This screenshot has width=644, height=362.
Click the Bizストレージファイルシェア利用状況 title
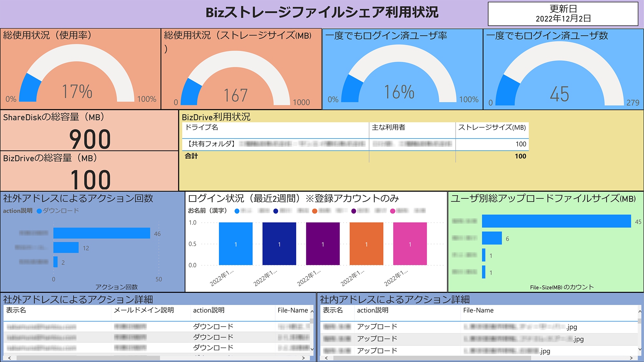pyautogui.click(x=322, y=13)
